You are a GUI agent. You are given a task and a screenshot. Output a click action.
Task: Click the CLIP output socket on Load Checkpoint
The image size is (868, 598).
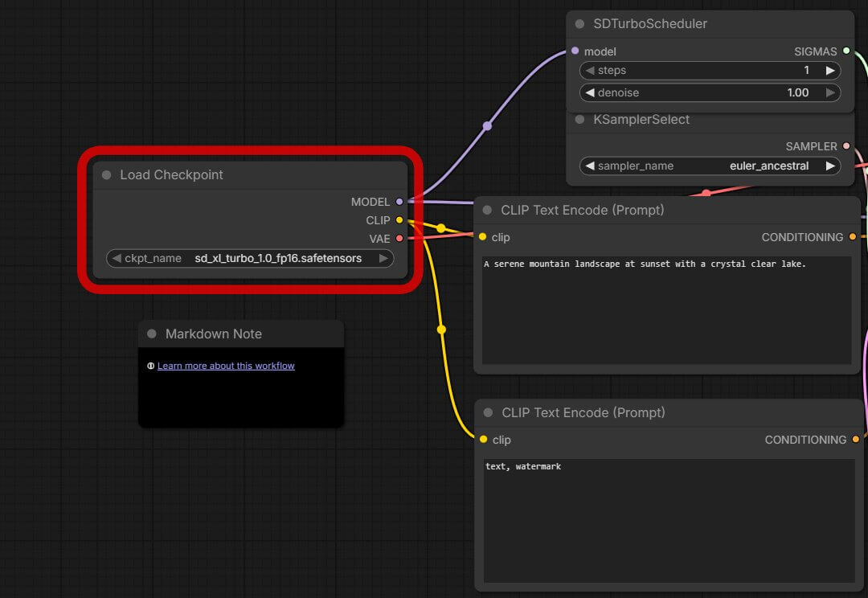click(399, 220)
